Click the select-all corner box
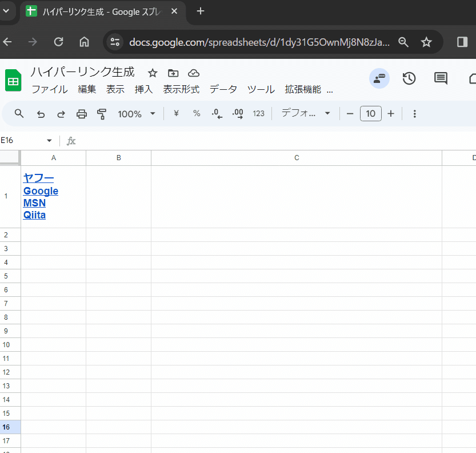The image size is (476, 453). tap(10, 157)
